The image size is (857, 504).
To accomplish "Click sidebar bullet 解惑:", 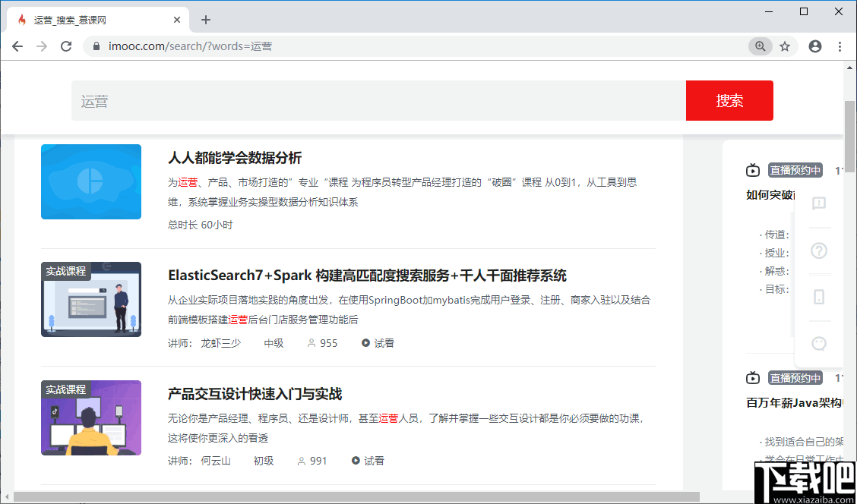I will [x=774, y=271].
